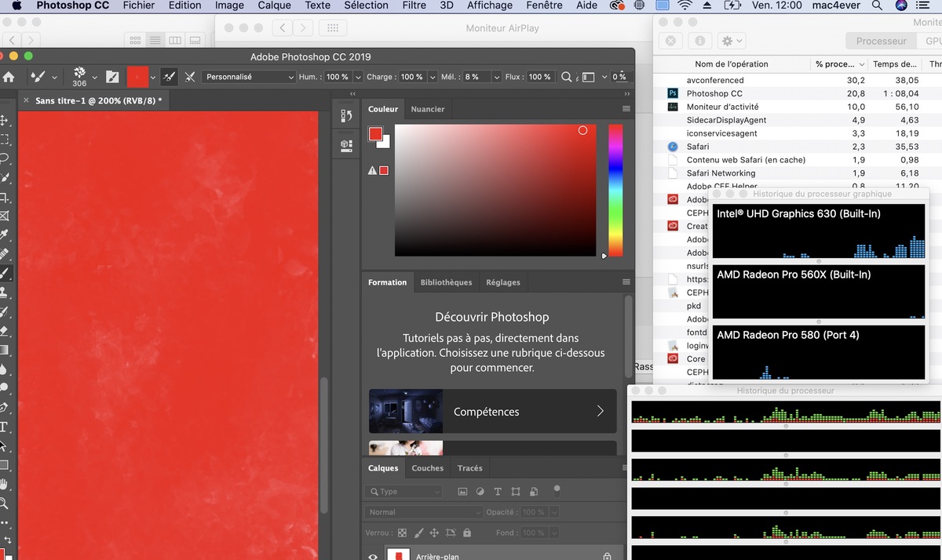The width and height of the screenshot is (942, 560).
Task: Select the Clone Stamp tool
Action: pyautogui.click(x=4, y=293)
